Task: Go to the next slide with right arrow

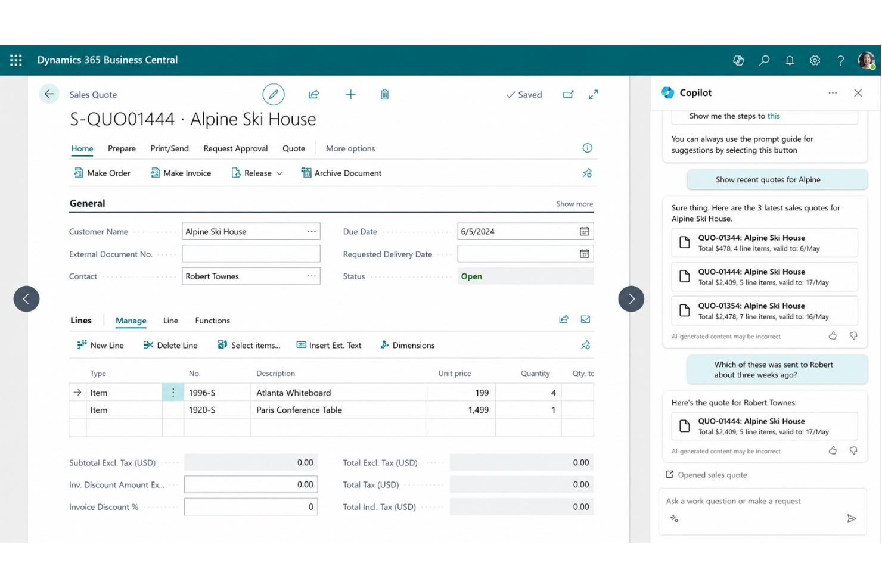Action: [631, 299]
